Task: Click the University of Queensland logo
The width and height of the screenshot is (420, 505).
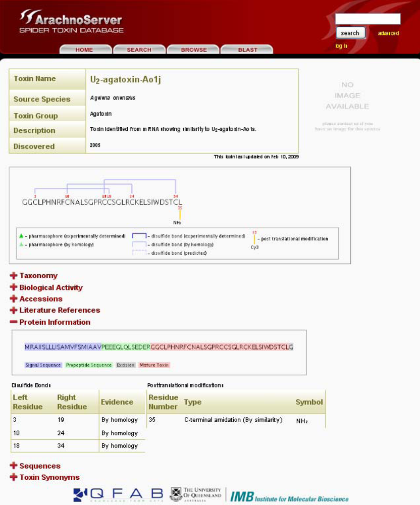Action: coord(195,494)
